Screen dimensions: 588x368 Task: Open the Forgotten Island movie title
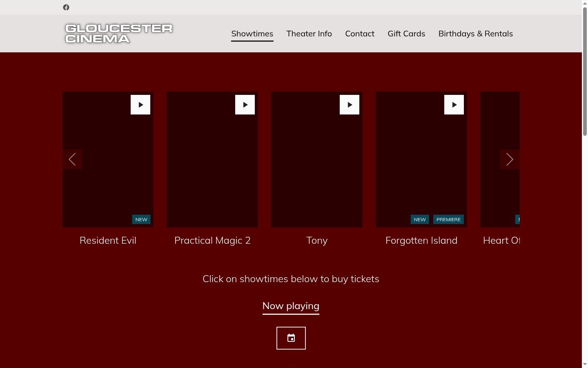(421, 240)
